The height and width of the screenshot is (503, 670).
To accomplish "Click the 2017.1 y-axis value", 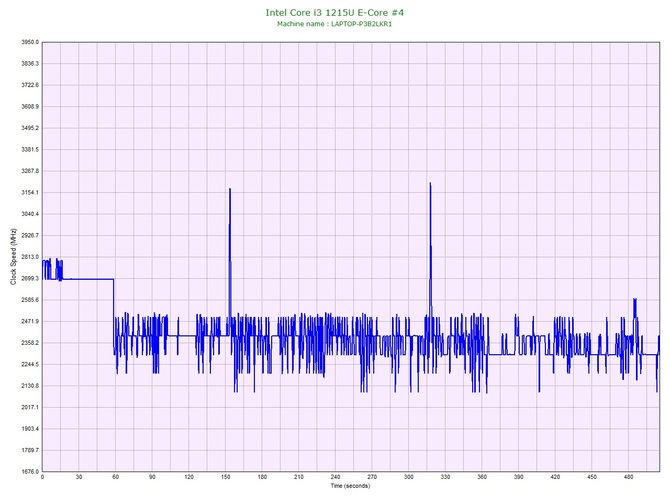I will 30,407.
